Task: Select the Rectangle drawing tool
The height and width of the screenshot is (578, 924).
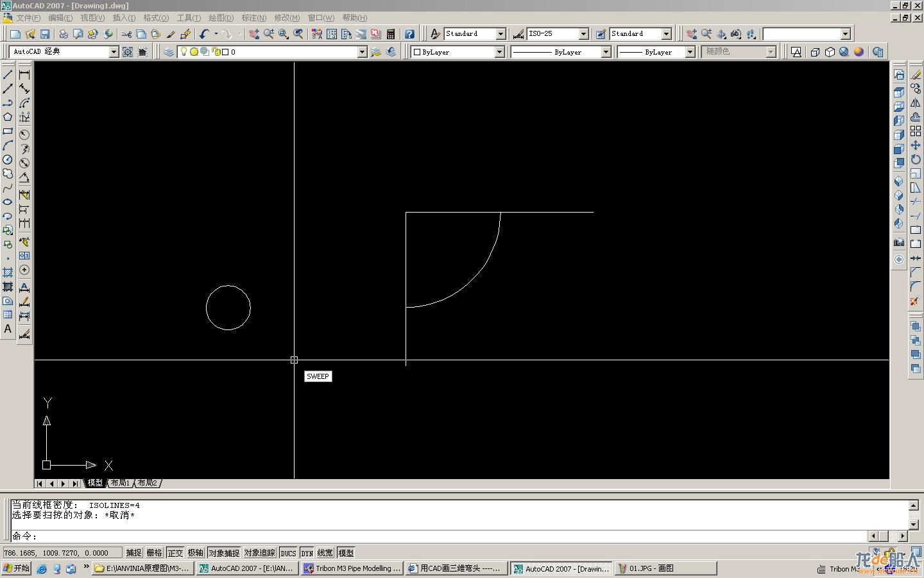Action: [x=8, y=131]
